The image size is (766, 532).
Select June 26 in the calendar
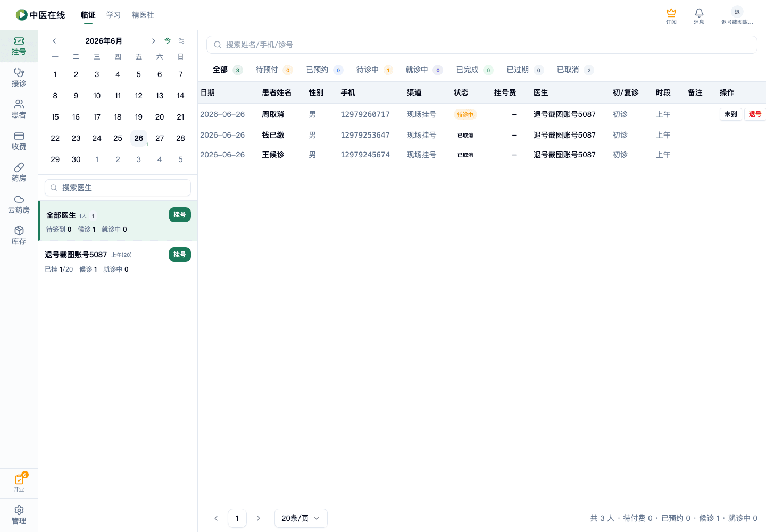click(139, 138)
